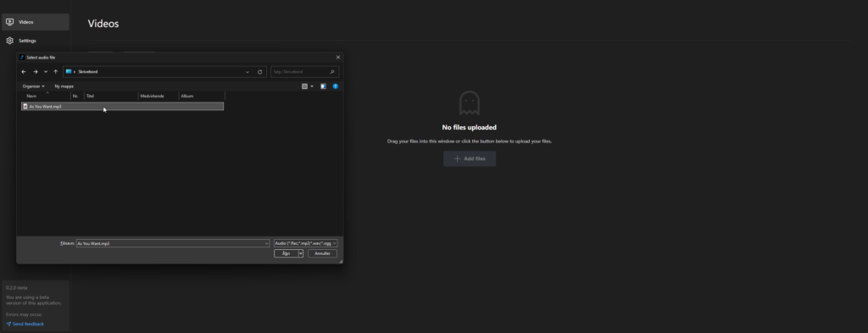Expand the address bar history dropdown

point(248,72)
